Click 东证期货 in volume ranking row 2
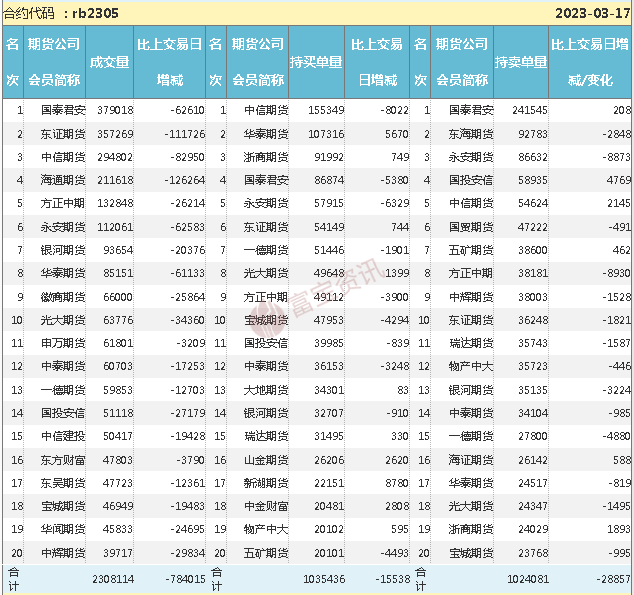This screenshot has height=595, width=634. [x=63, y=134]
